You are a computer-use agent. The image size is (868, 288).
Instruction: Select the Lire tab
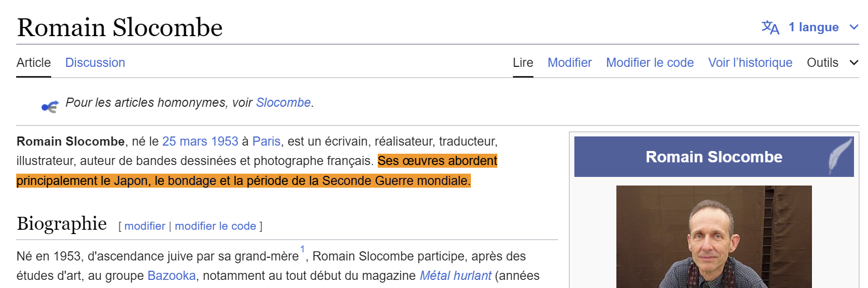coord(523,63)
